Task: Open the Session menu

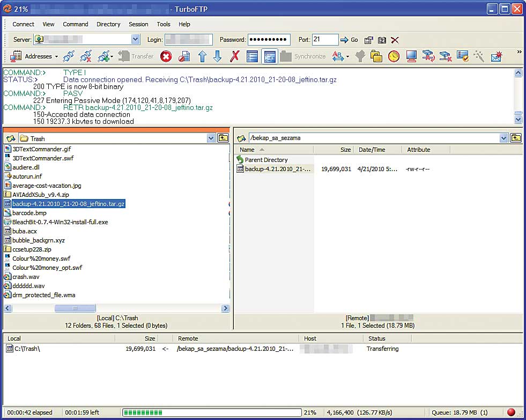Action: 138,24
